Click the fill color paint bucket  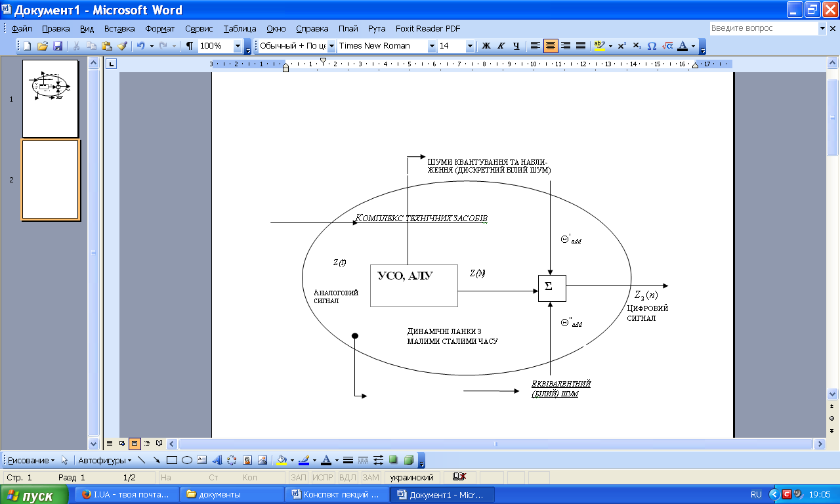(281, 460)
